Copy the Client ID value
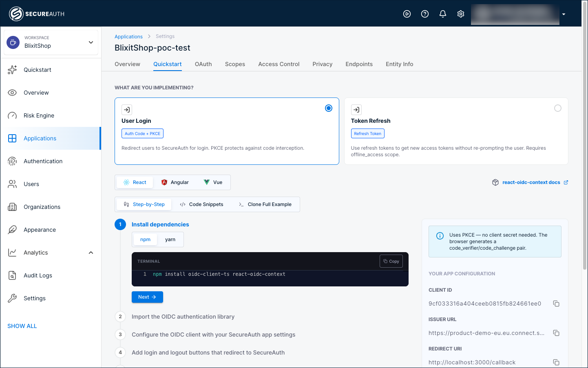 click(556, 304)
